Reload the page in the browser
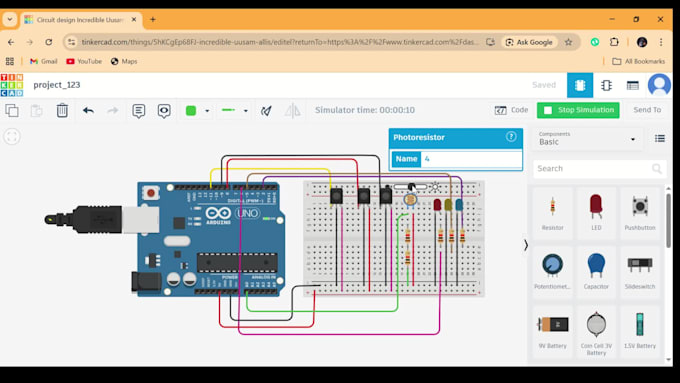 (49, 42)
